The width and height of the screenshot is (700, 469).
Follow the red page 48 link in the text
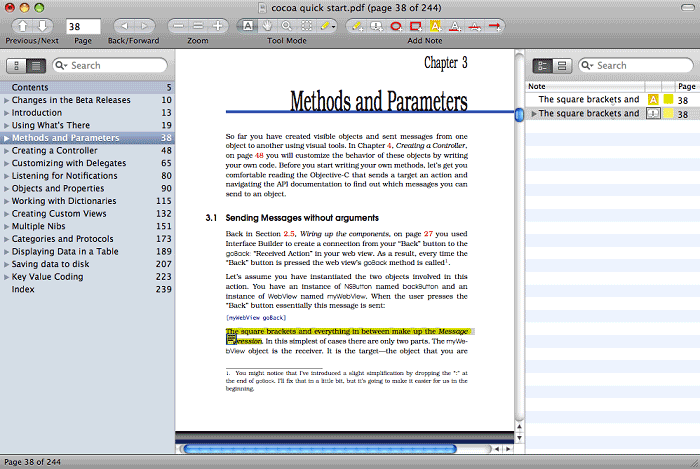click(x=259, y=156)
